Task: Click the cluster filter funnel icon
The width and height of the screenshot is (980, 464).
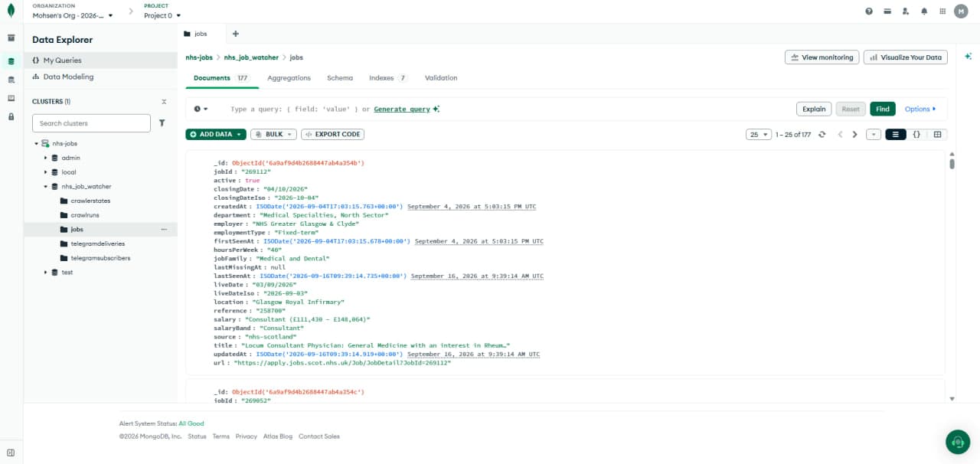Action: 162,123
